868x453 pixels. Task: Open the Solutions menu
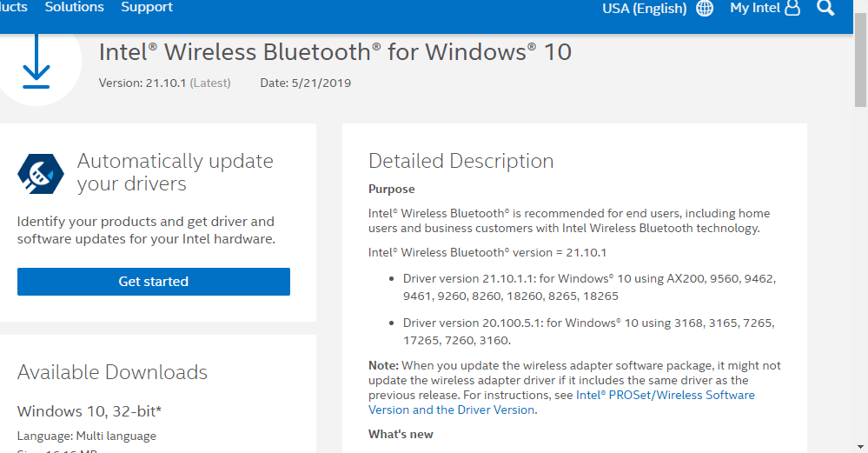tap(74, 7)
